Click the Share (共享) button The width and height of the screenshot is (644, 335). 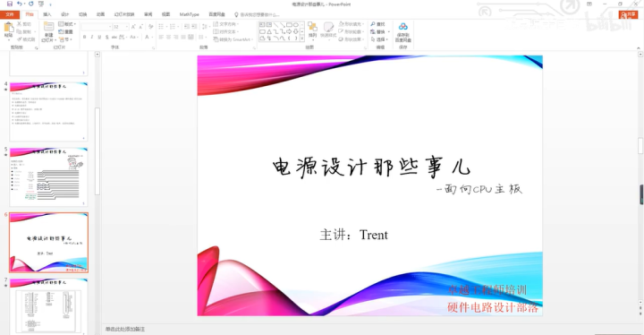pos(629,15)
